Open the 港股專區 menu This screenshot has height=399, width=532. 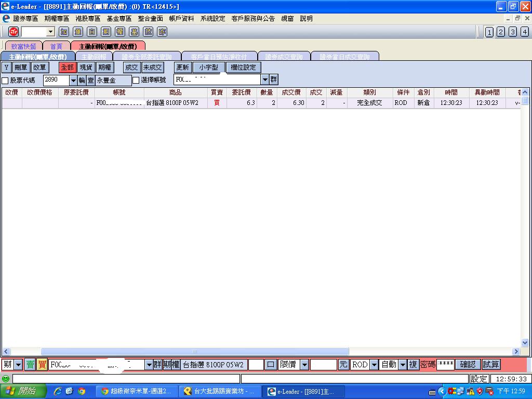(88, 18)
